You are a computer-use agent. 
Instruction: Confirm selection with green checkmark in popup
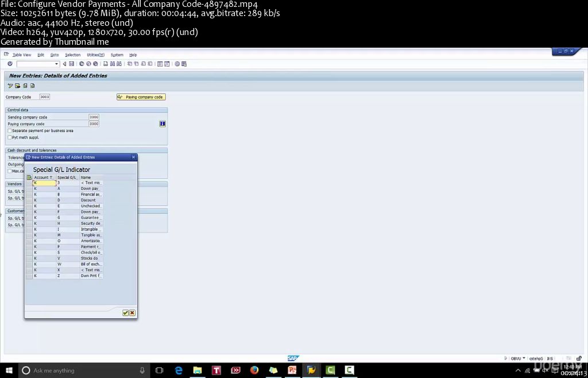click(126, 313)
